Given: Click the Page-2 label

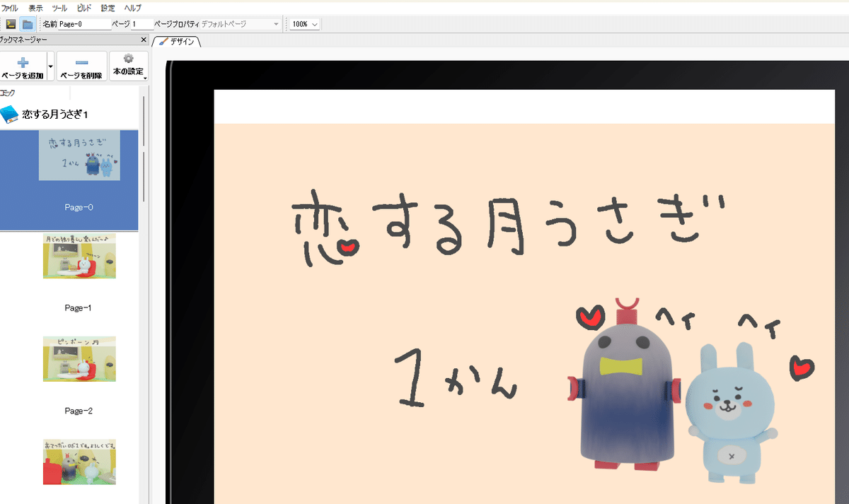Looking at the screenshot, I should 79,411.
